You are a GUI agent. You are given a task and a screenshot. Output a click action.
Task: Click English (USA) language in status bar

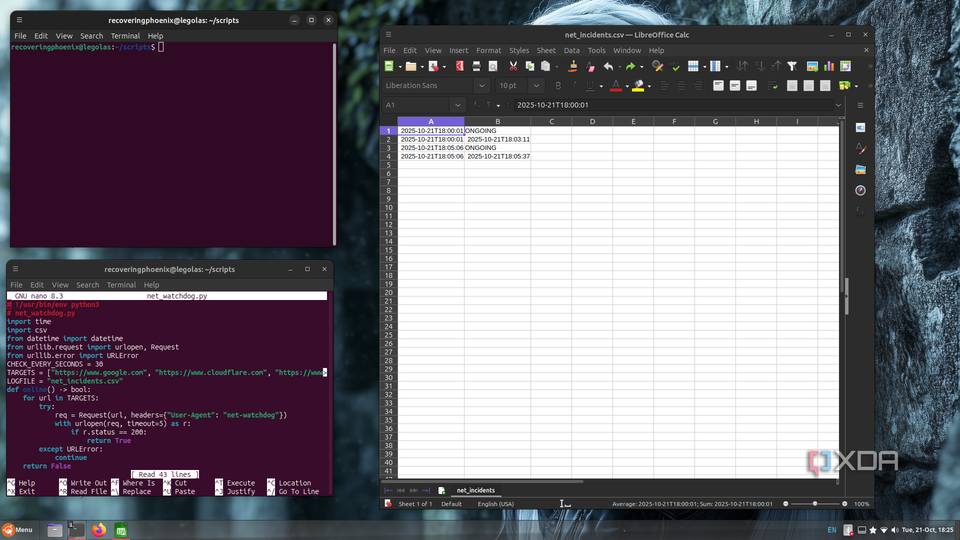pyautogui.click(x=495, y=504)
